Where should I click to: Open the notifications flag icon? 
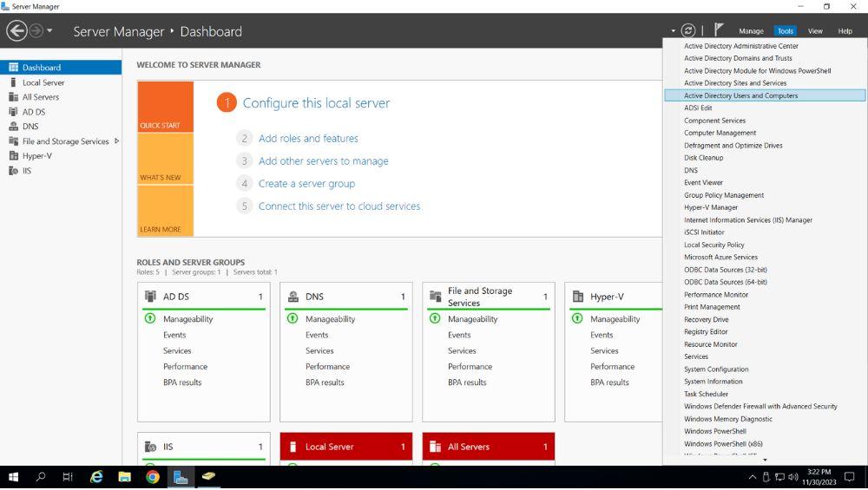719,29
